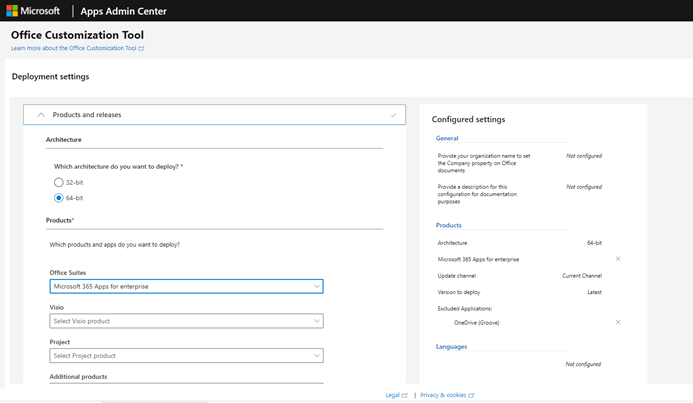Click the Languages heading in Configured settings
Screen dimensions: 693x403
click(452, 346)
